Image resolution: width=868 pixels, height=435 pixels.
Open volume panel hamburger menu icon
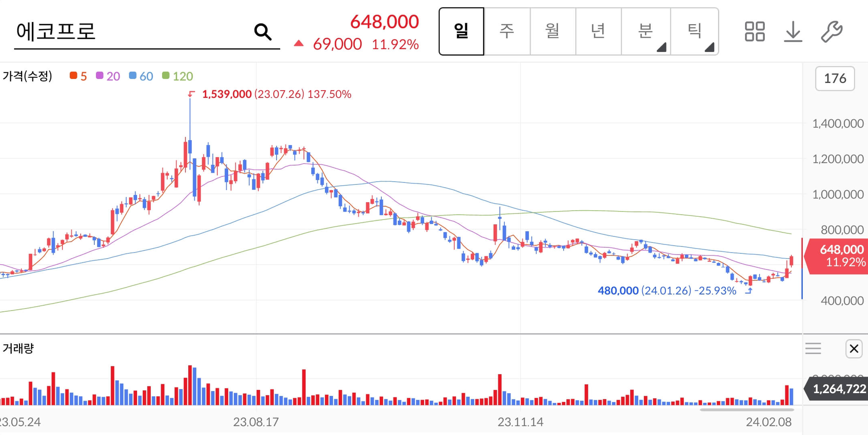pyautogui.click(x=813, y=348)
